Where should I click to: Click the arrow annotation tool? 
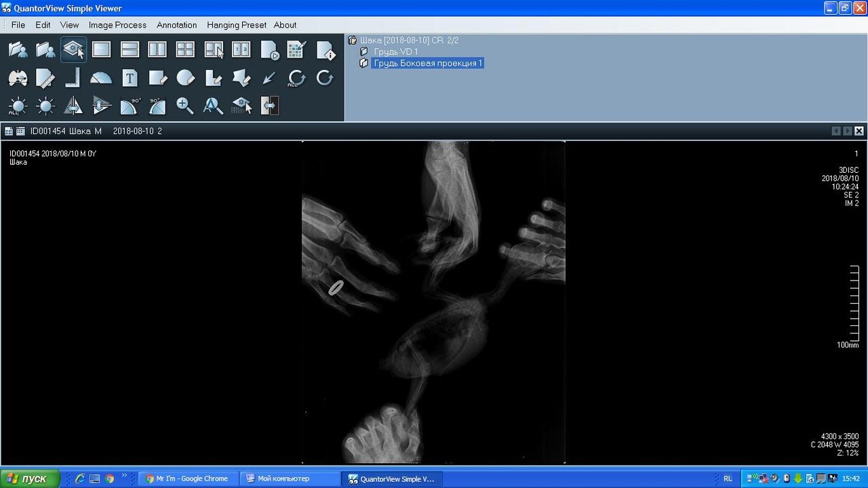click(269, 78)
